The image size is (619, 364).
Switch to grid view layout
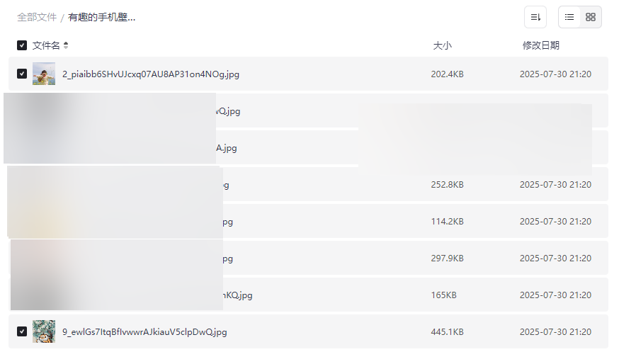(x=591, y=17)
